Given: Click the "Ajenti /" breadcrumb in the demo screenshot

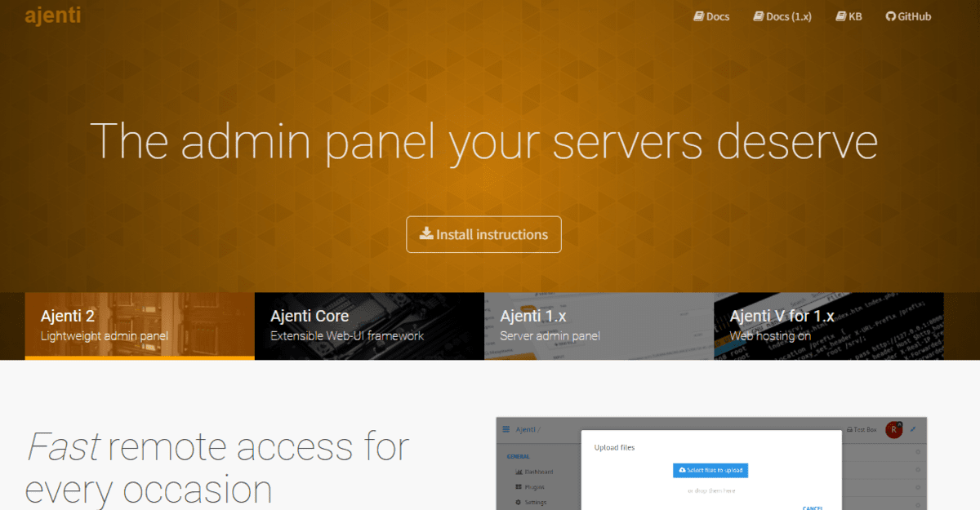Looking at the screenshot, I should point(528,429).
